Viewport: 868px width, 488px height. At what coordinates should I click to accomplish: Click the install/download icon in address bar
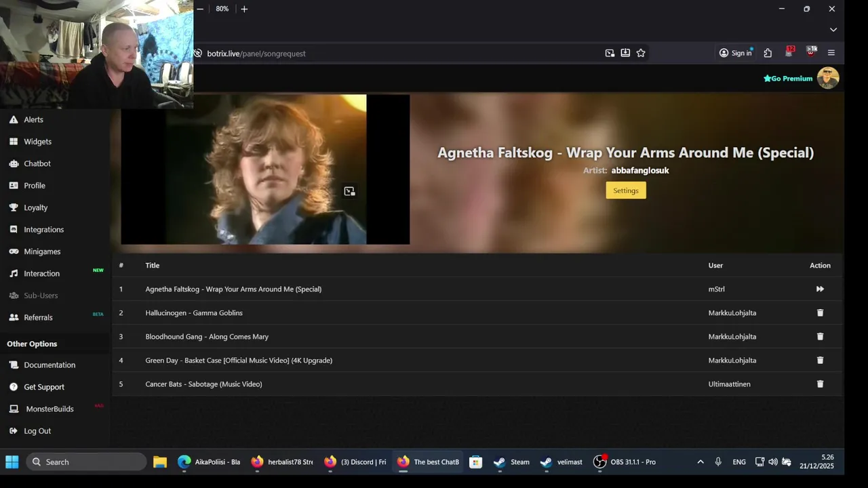pos(625,53)
